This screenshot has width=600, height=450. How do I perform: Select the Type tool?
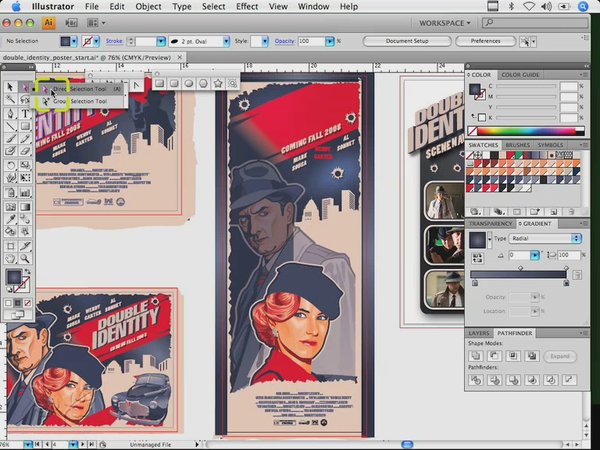point(26,113)
